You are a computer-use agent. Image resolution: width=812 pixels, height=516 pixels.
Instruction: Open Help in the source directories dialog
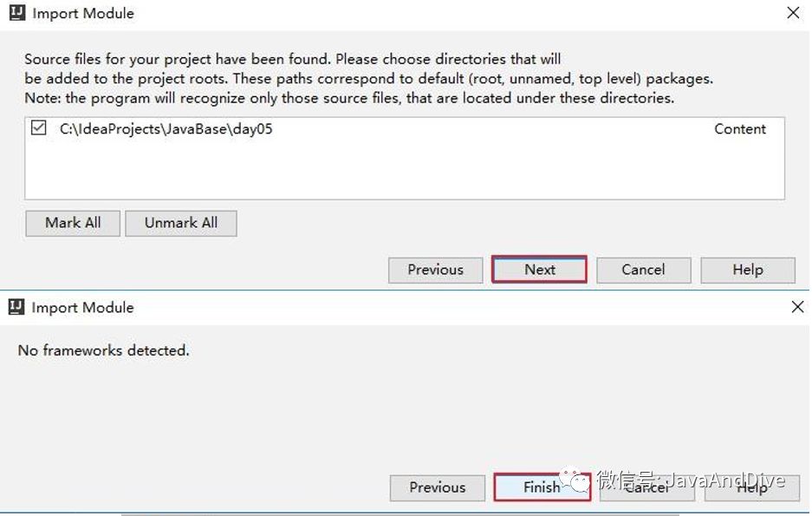[747, 270]
